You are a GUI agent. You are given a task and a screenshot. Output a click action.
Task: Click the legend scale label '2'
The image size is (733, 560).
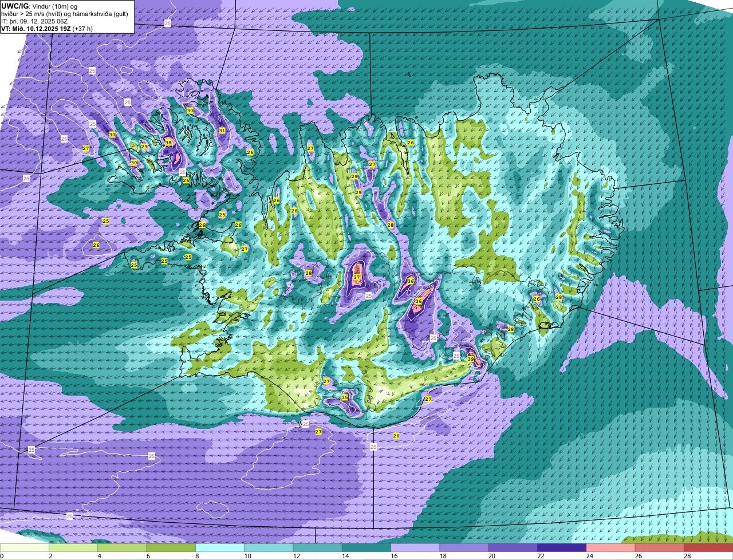50,556
